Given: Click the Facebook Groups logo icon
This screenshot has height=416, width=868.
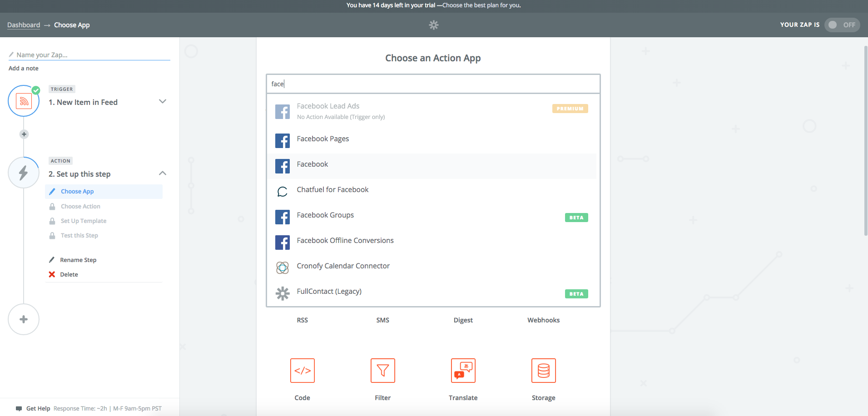Looking at the screenshot, I should pos(283,217).
